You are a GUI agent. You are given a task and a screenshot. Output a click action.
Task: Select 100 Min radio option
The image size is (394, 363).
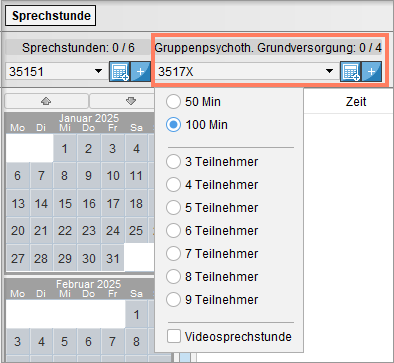197,125
